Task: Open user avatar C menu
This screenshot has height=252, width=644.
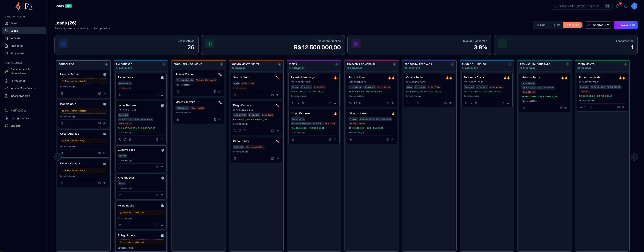Action: coord(634,6)
